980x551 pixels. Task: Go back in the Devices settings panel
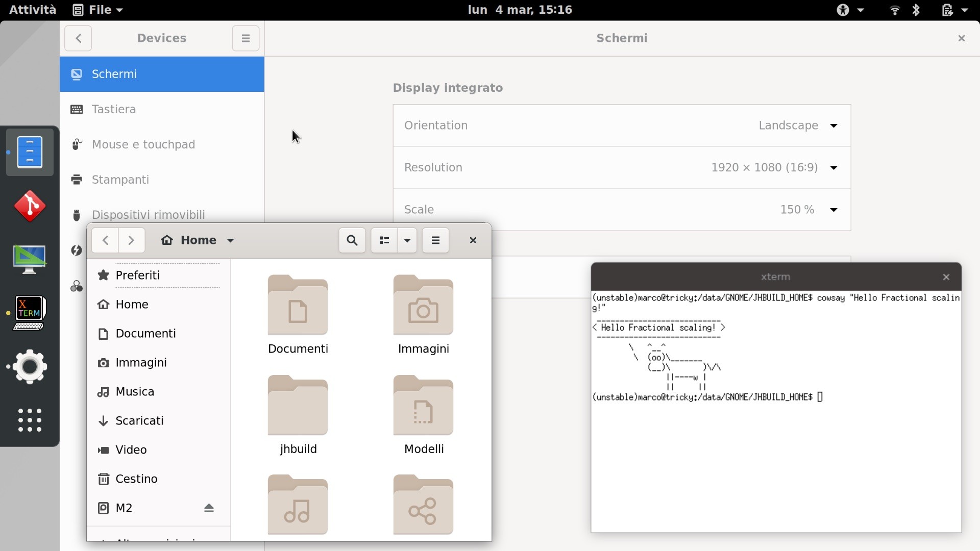[x=78, y=38]
